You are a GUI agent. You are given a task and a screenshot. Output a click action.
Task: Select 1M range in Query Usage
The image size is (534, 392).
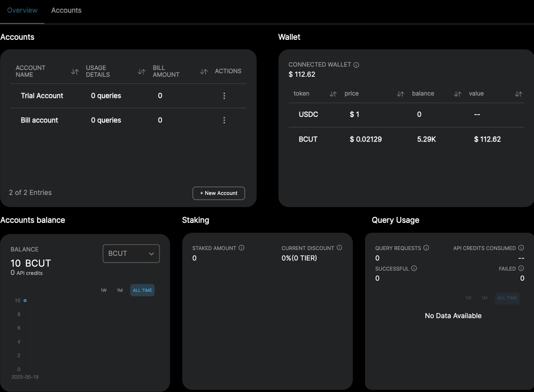tap(485, 298)
